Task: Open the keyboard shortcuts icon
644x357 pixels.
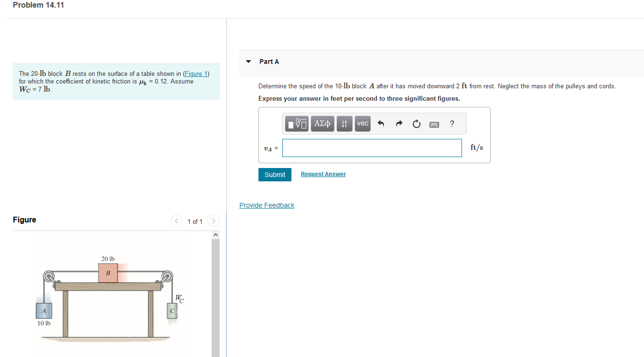Action: pyautogui.click(x=434, y=124)
